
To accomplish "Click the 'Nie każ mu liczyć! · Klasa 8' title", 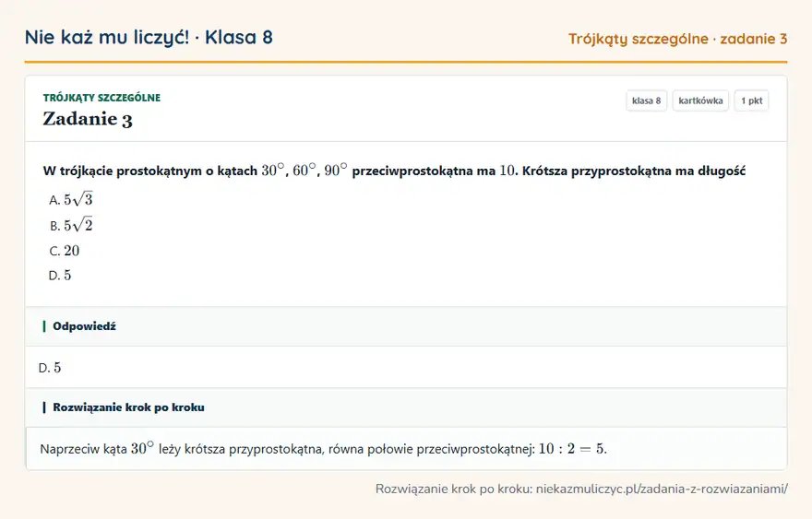I will point(149,37).
